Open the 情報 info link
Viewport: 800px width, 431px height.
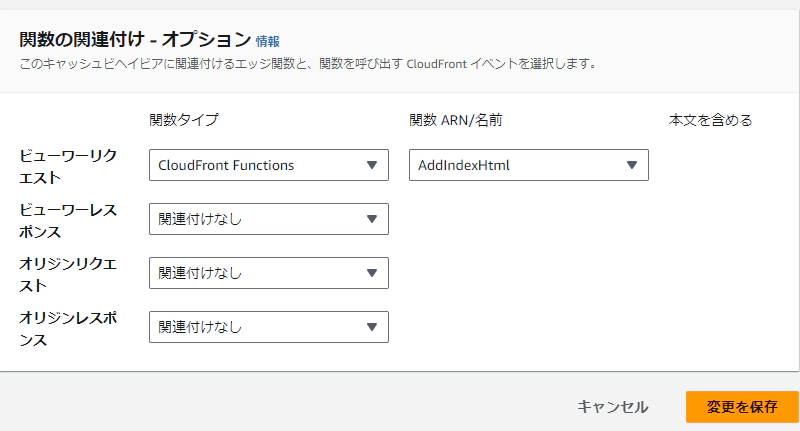pos(267,41)
